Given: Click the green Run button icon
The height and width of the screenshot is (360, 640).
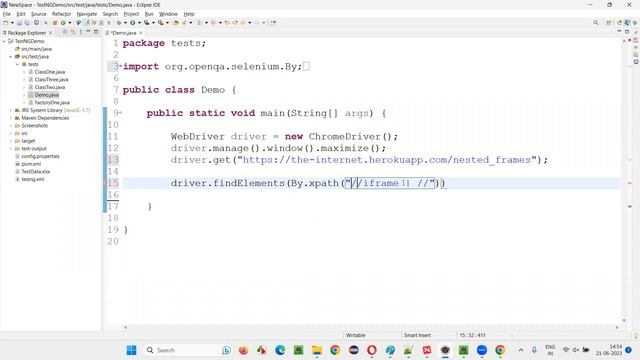Looking at the screenshot, I should coord(133,23).
